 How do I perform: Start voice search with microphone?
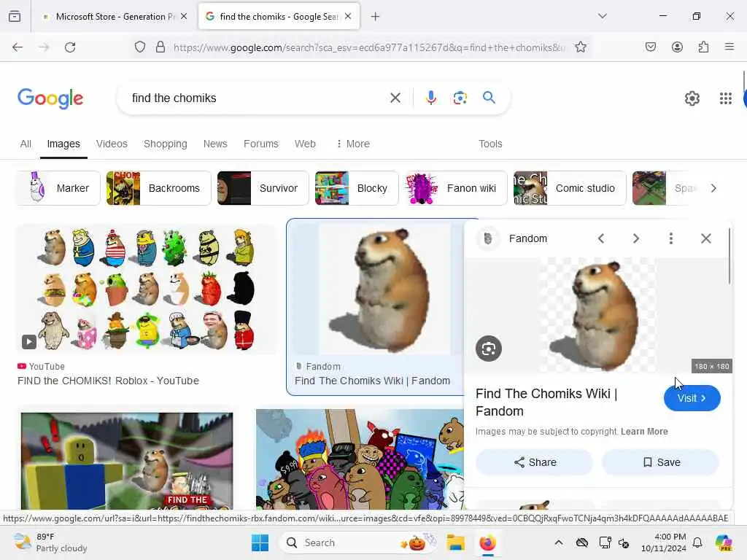pyautogui.click(x=430, y=98)
